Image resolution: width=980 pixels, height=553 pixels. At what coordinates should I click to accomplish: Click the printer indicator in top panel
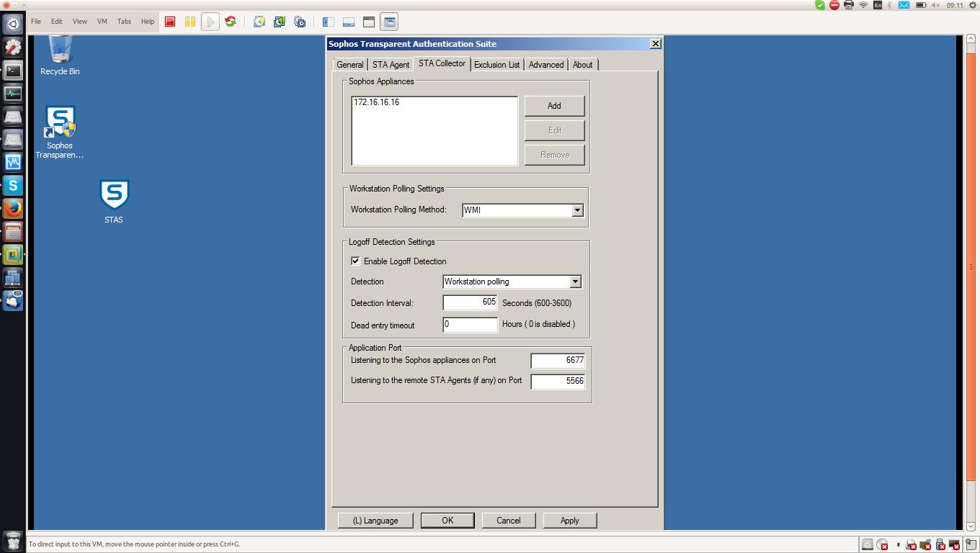(x=849, y=5)
